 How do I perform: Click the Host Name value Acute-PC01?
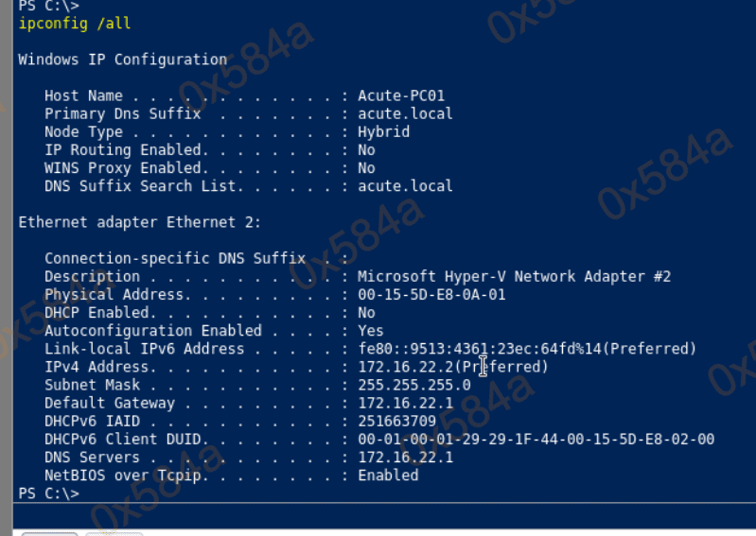click(x=401, y=95)
